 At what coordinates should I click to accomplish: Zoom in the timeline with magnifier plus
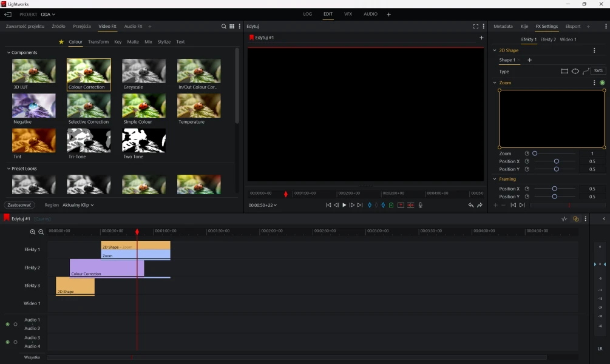click(x=33, y=232)
